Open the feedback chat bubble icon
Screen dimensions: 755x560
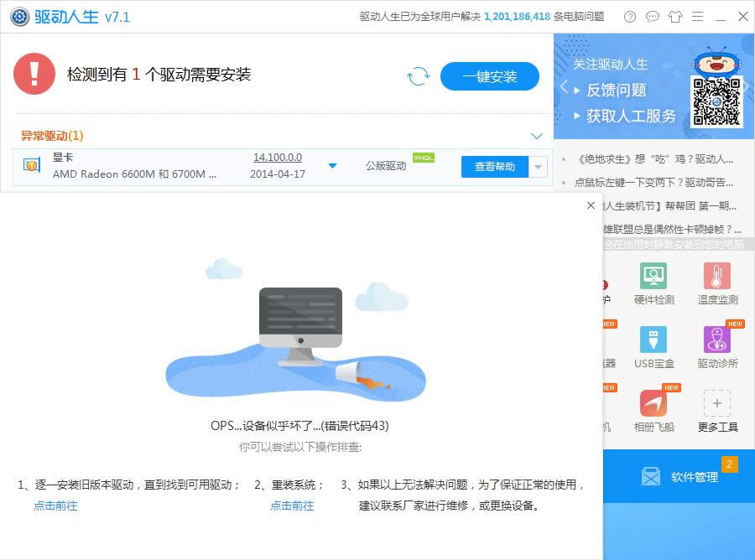[652, 17]
